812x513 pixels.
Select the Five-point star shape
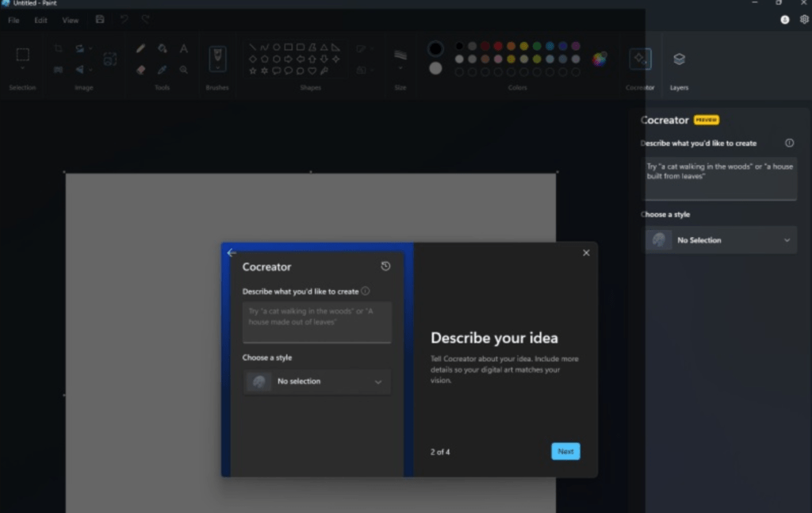(253, 71)
